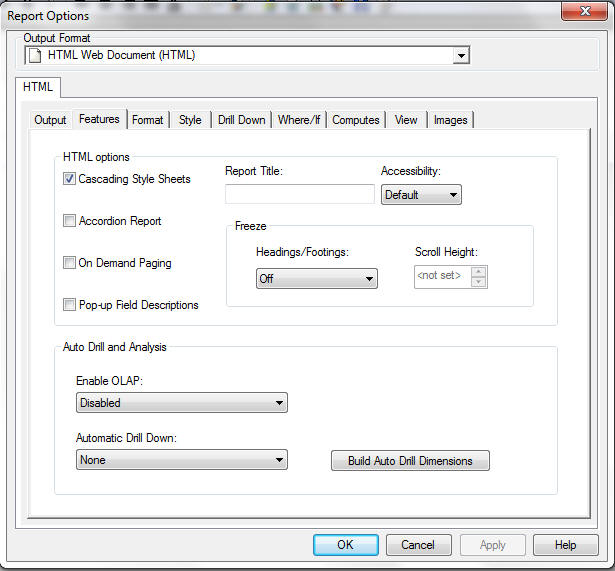Go to the Drill Down tab
Screen dimensions: 615x571
241,120
